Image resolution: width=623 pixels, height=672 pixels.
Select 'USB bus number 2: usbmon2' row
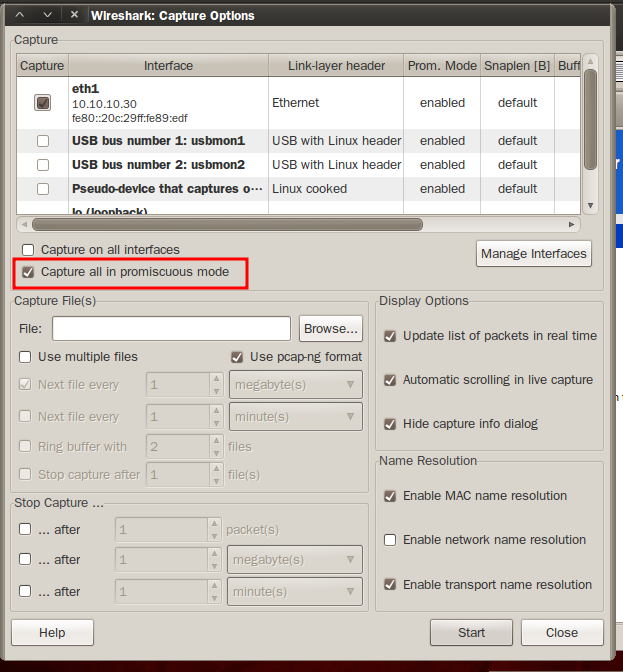pyautogui.click(x=158, y=165)
